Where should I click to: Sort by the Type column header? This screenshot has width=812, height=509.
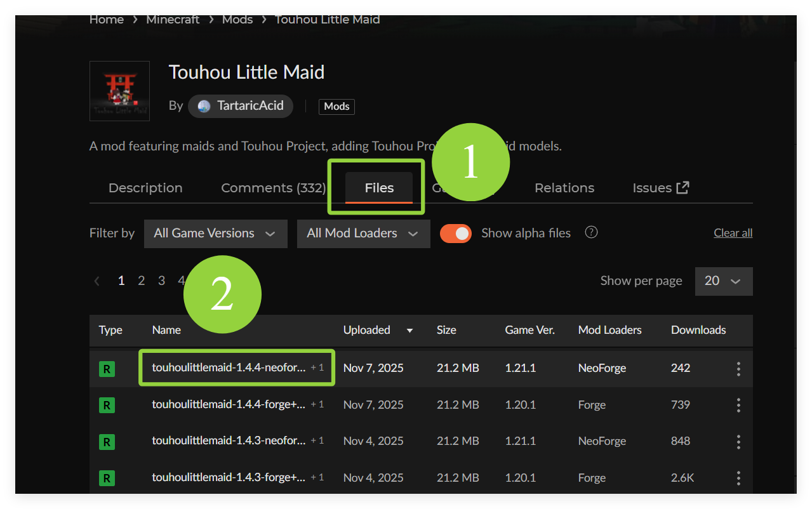[x=110, y=330]
